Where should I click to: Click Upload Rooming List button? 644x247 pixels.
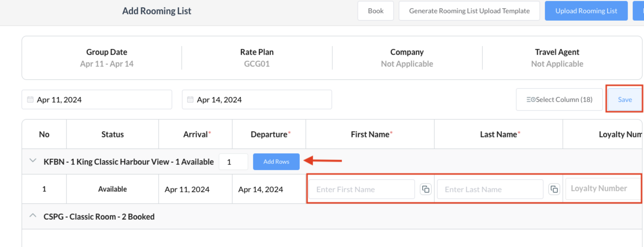(586, 11)
